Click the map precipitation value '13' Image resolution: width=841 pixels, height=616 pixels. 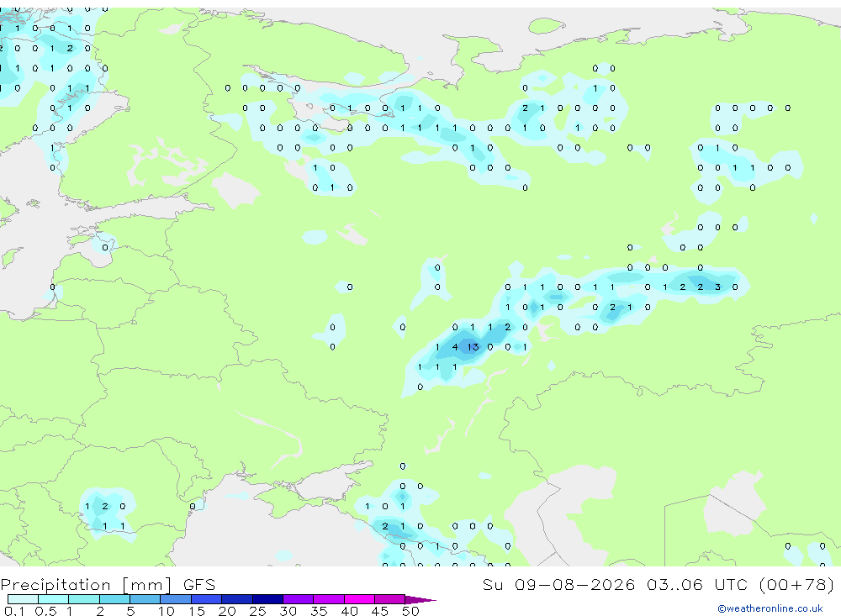[473, 347]
